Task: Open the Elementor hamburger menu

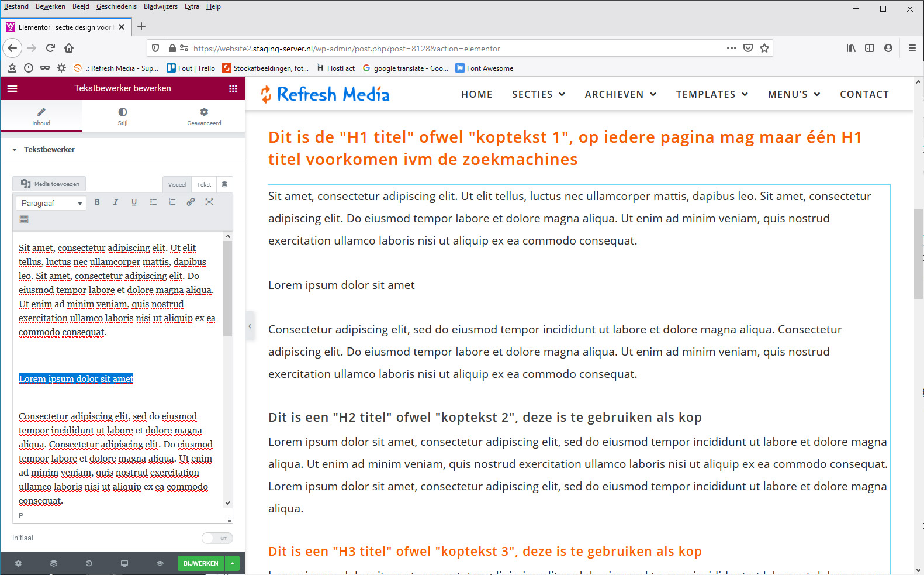Action: point(12,88)
